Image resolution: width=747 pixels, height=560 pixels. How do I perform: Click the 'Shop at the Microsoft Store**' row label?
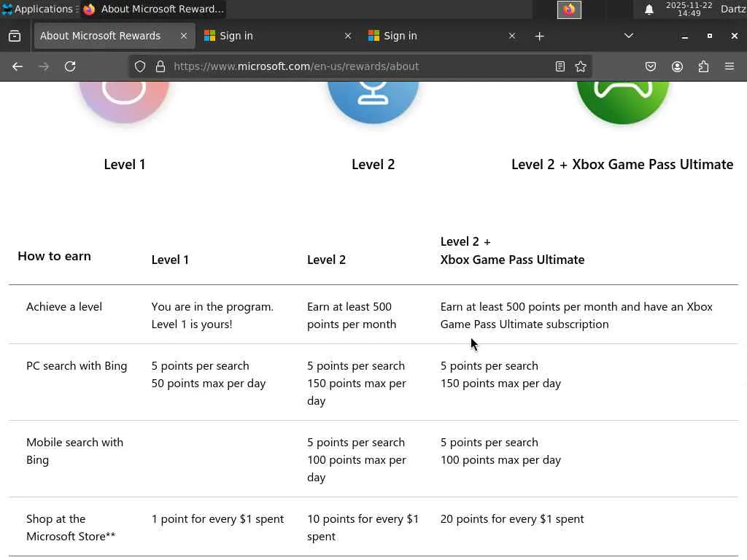point(71,528)
